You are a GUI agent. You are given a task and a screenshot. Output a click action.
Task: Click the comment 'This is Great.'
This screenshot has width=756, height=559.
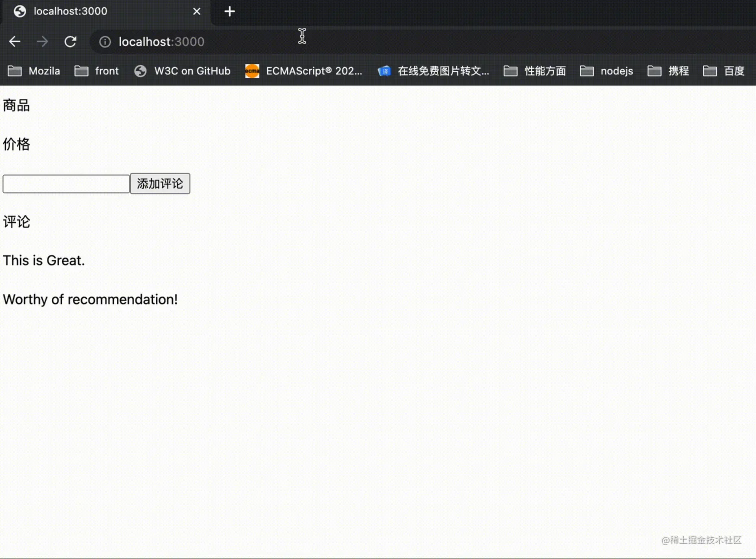click(x=44, y=260)
